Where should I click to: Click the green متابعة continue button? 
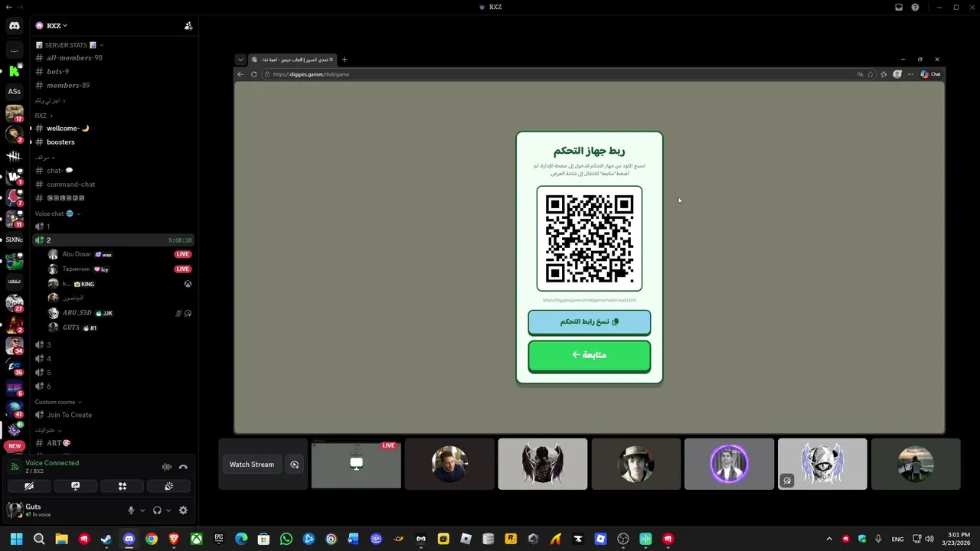pos(590,355)
